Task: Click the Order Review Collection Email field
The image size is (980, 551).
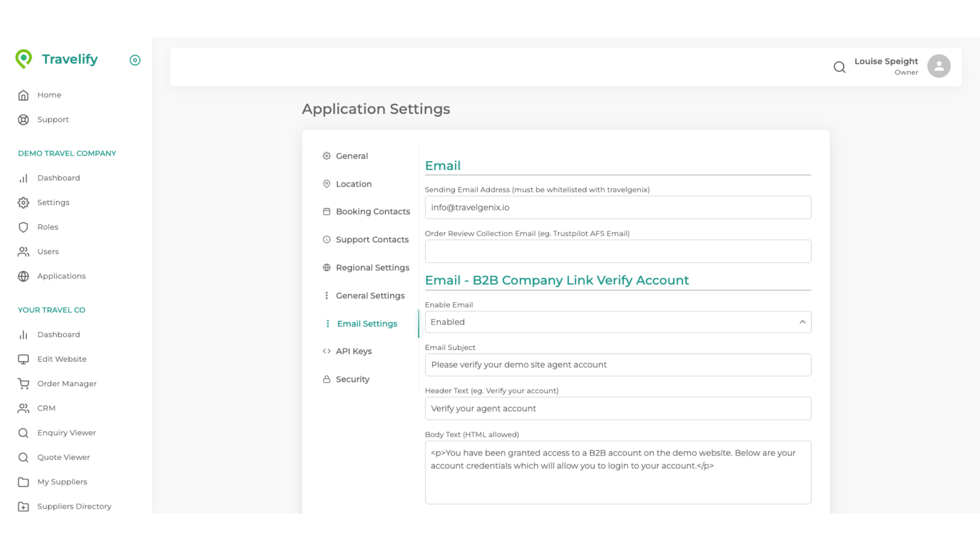Action: (x=617, y=251)
